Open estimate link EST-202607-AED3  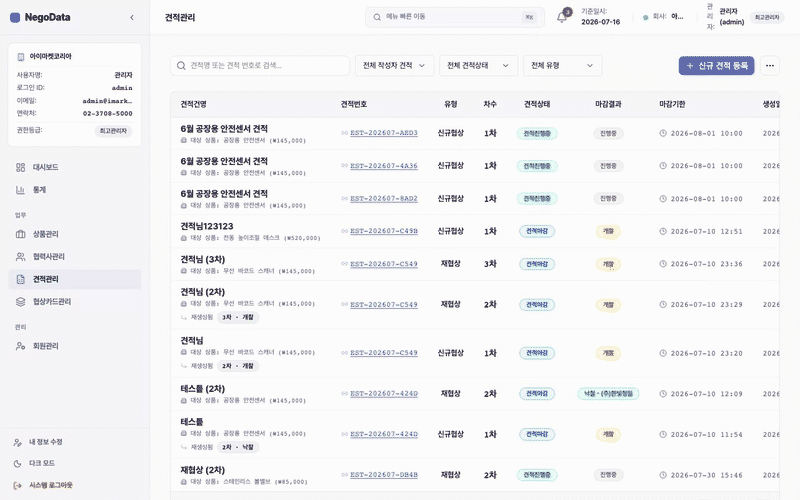(x=384, y=133)
